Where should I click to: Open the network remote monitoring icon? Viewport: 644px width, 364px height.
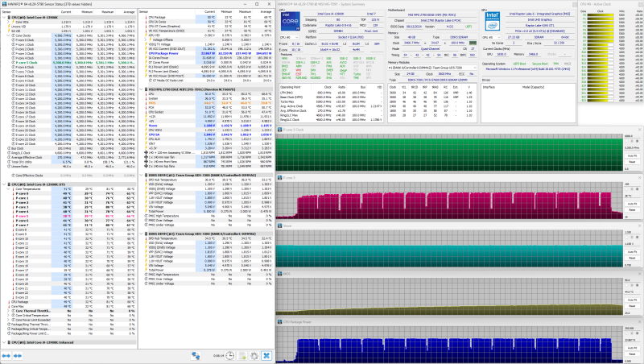(196, 355)
